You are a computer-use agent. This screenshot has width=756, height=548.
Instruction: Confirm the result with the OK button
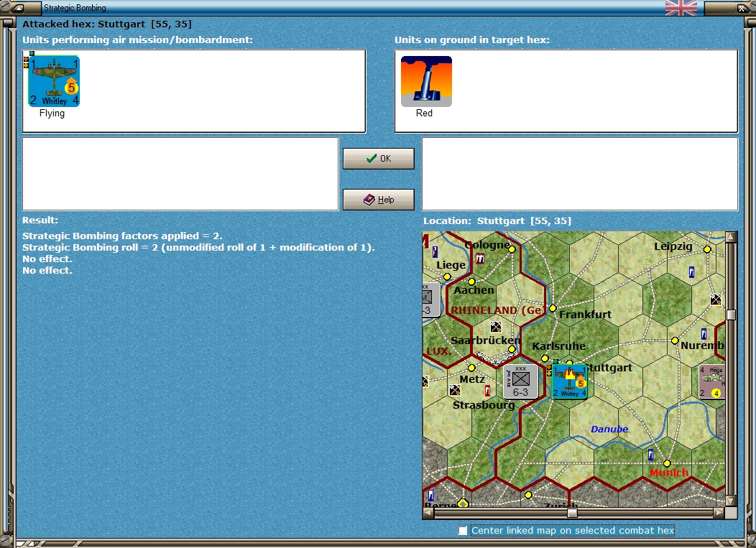tap(379, 159)
